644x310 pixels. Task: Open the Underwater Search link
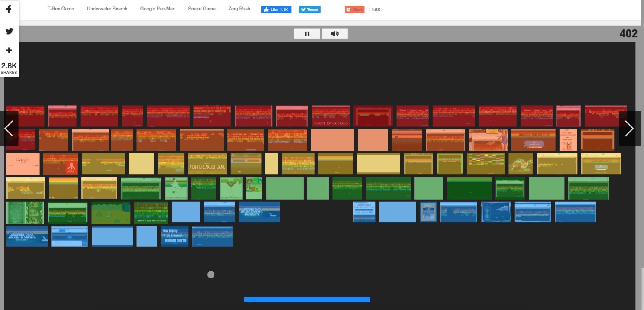pyautogui.click(x=107, y=9)
